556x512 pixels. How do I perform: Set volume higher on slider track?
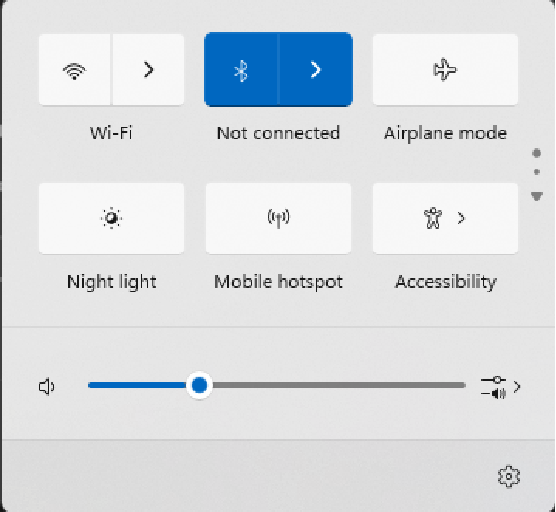tap(339, 385)
